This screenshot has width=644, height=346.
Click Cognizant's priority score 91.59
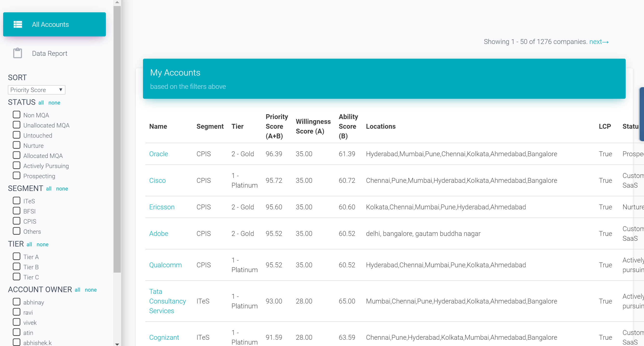coord(274,337)
